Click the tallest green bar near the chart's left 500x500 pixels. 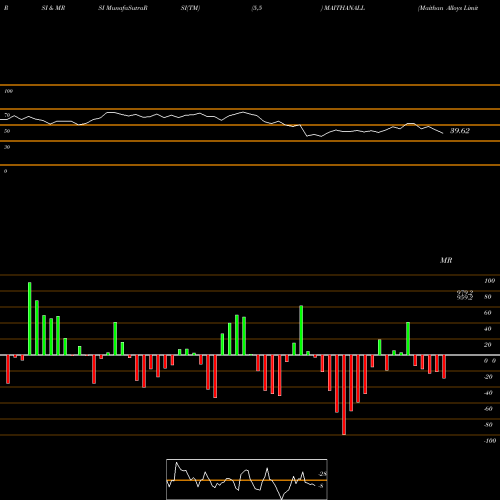(30, 319)
